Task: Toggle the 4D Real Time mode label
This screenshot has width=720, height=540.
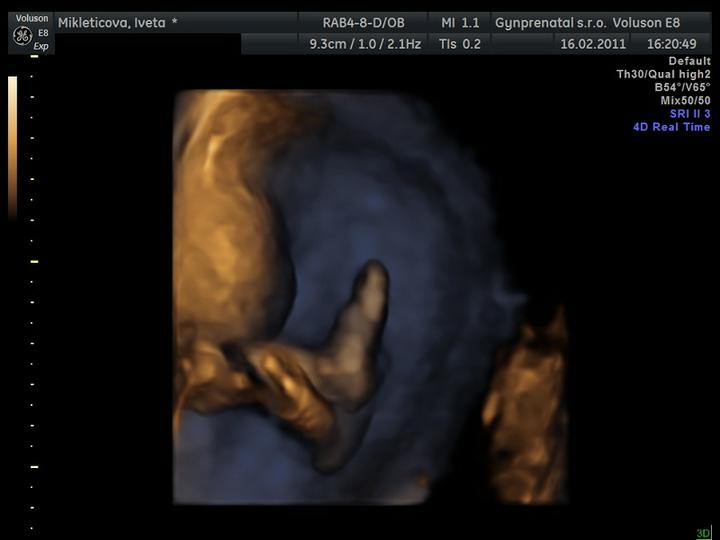Action: click(x=671, y=127)
